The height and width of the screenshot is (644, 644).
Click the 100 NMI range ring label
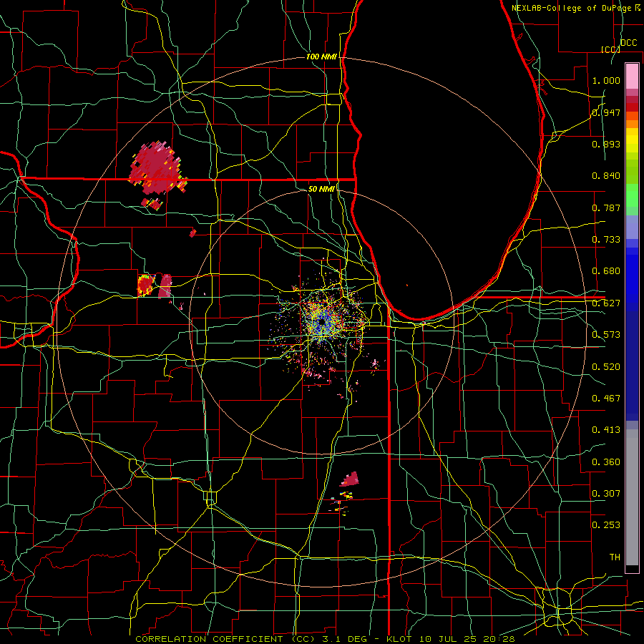click(x=321, y=57)
